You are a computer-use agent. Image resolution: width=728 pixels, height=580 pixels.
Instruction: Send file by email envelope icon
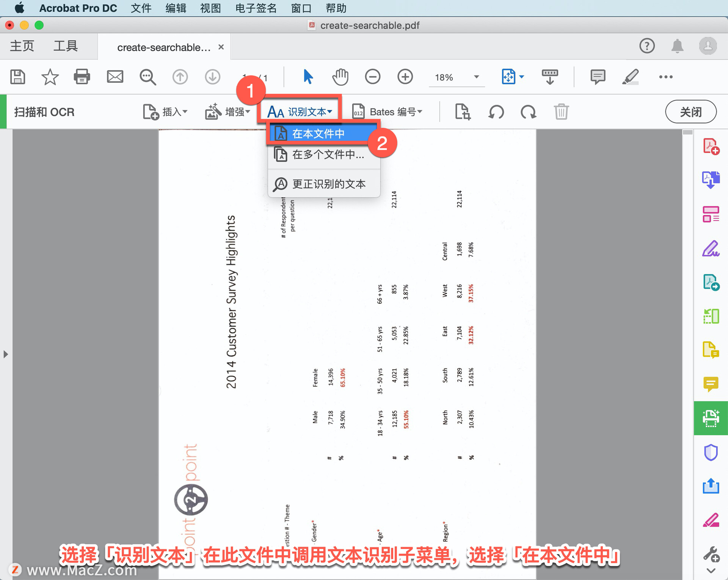(x=115, y=77)
